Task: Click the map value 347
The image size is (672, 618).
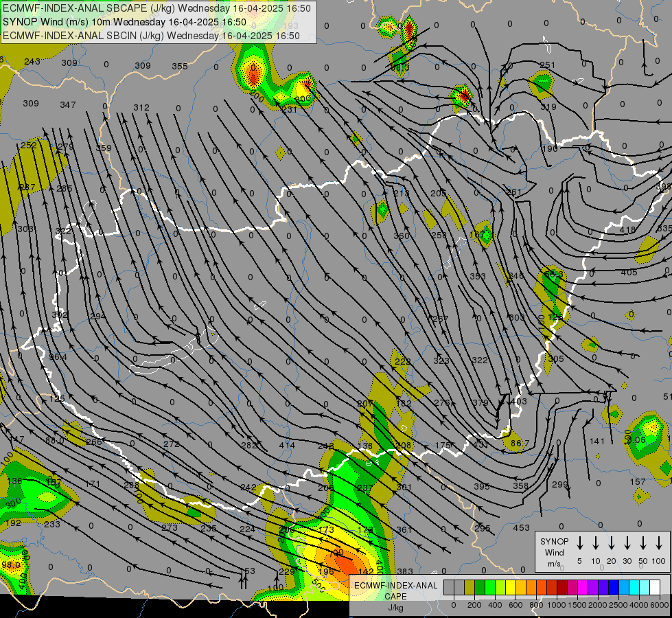Action: tap(68, 104)
